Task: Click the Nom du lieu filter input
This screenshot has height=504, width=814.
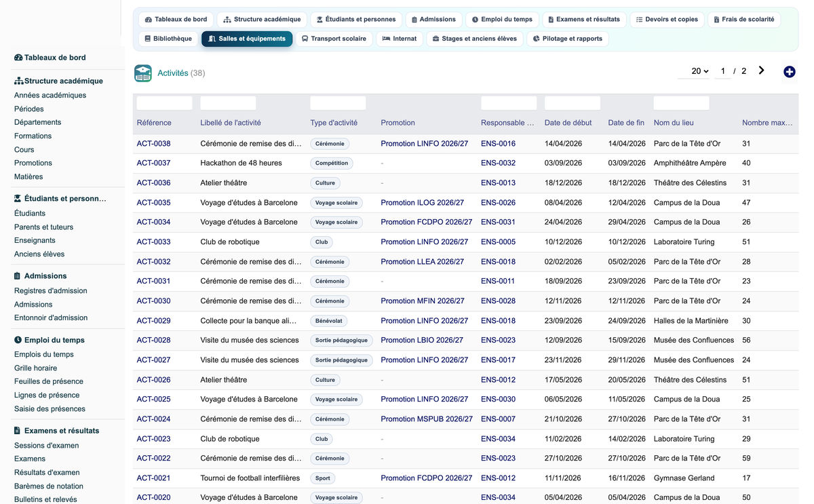Action: pos(681,103)
